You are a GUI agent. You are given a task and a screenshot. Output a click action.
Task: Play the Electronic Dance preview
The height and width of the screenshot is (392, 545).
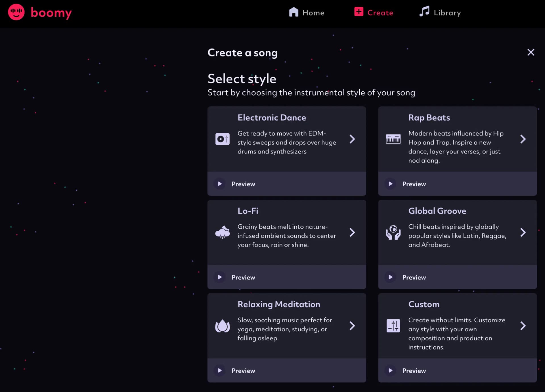243,184
